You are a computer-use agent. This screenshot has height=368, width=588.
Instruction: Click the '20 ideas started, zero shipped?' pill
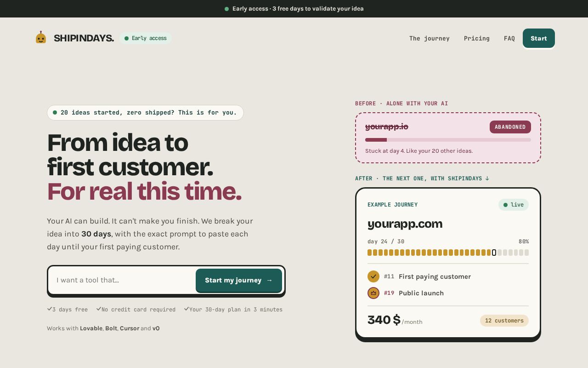(145, 113)
